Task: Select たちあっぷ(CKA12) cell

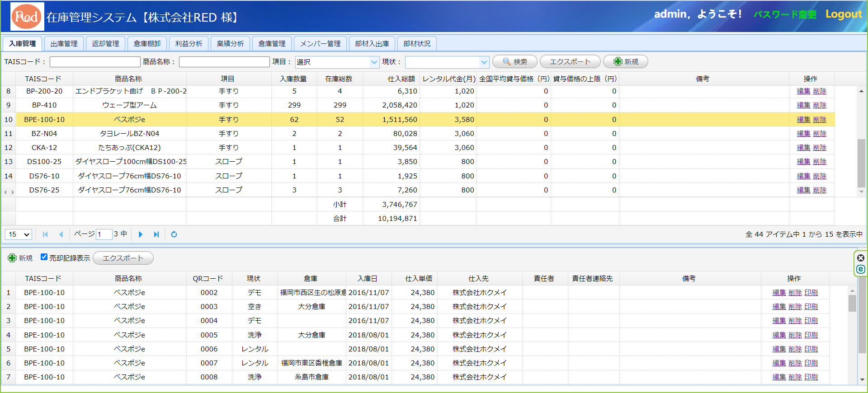Action: pyautogui.click(x=129, y=148)
